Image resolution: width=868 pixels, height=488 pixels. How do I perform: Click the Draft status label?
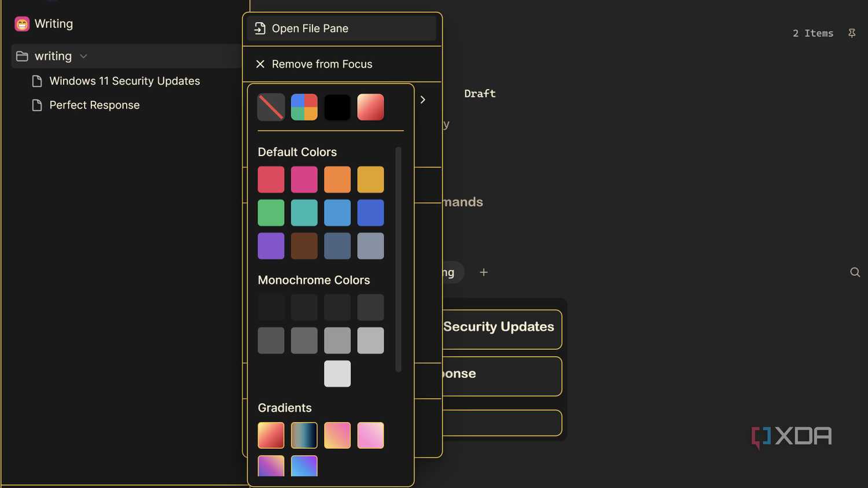pos(480,94)
